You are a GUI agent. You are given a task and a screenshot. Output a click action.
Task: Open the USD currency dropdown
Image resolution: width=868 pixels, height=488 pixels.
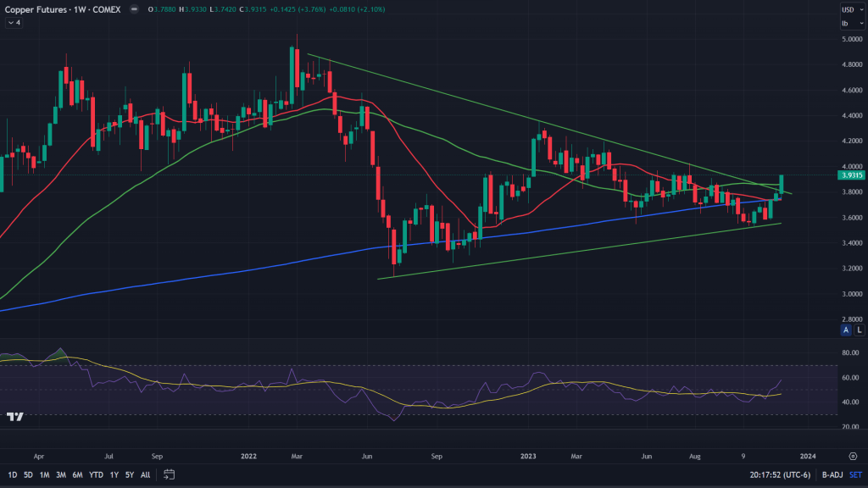(x=849, y=9)
